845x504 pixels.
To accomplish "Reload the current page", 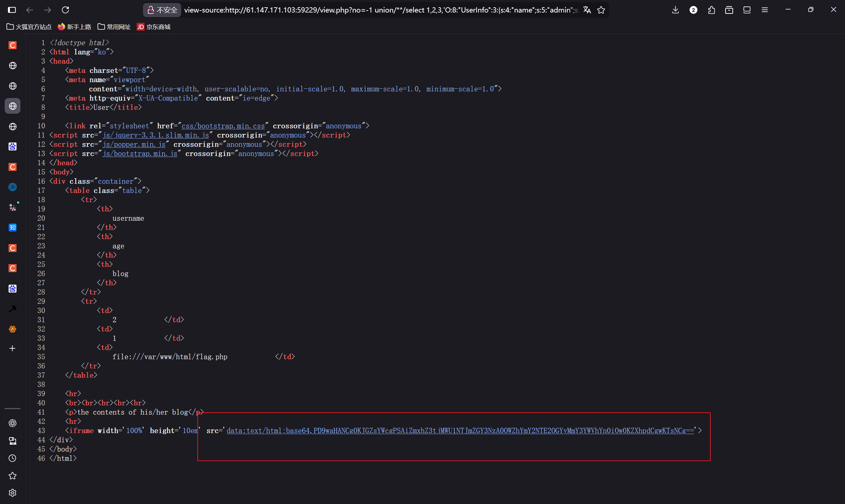I will click(66, 10).
